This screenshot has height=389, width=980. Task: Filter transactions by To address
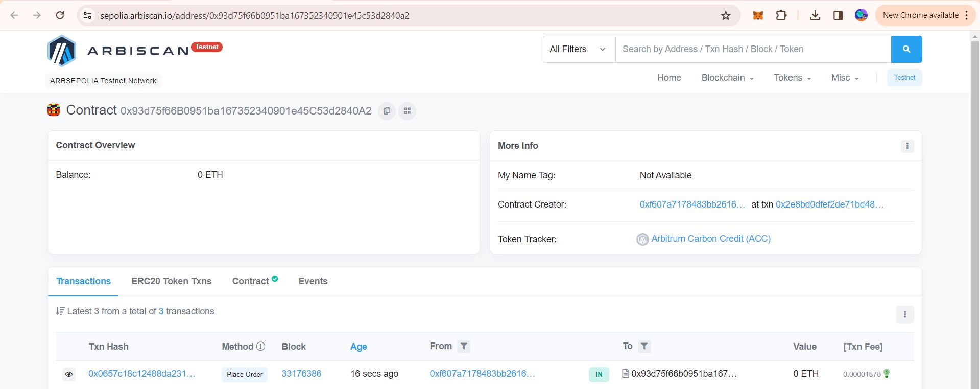(x=644, y=346)
